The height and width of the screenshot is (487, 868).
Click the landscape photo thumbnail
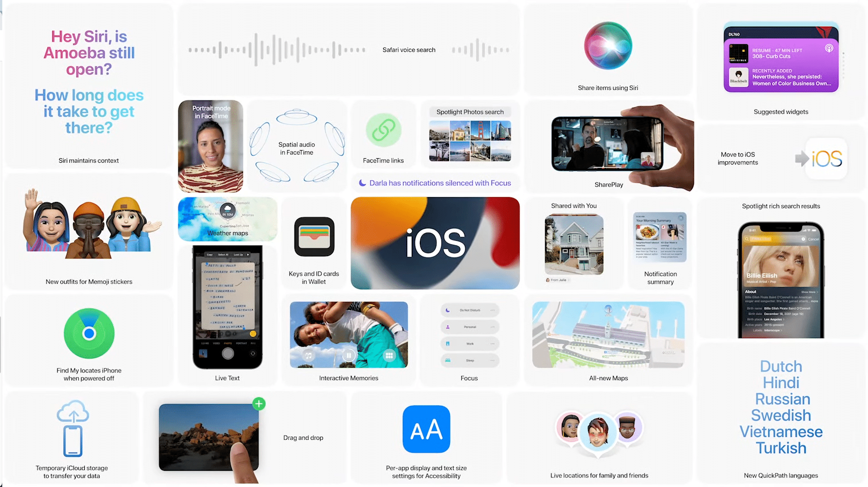[x=209, y=435]
